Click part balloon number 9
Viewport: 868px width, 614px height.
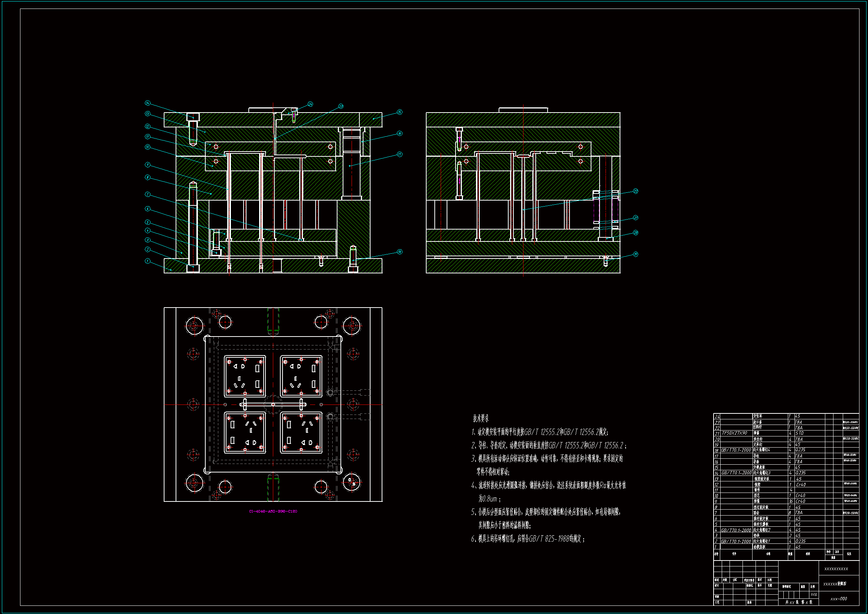pos(147,165)
